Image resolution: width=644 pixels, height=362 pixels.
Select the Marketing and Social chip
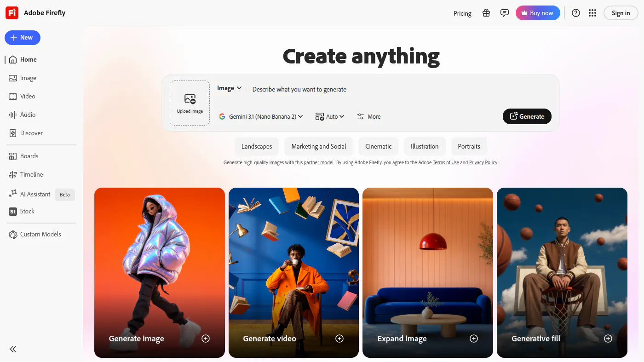pyautogui.click(x=319, y=146)
